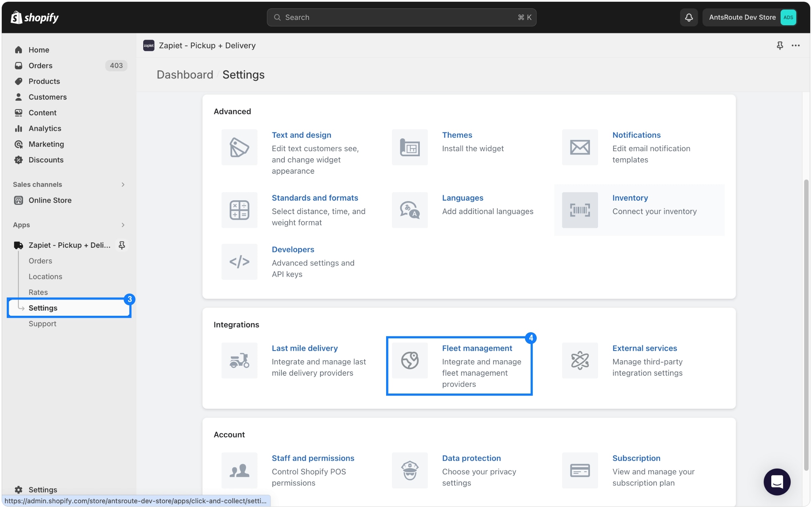Image resolution: width=812 pixels, height=509 pixels.
Task: Open the AntsRoute Dev Store account menu
Action: coord(750,17)
